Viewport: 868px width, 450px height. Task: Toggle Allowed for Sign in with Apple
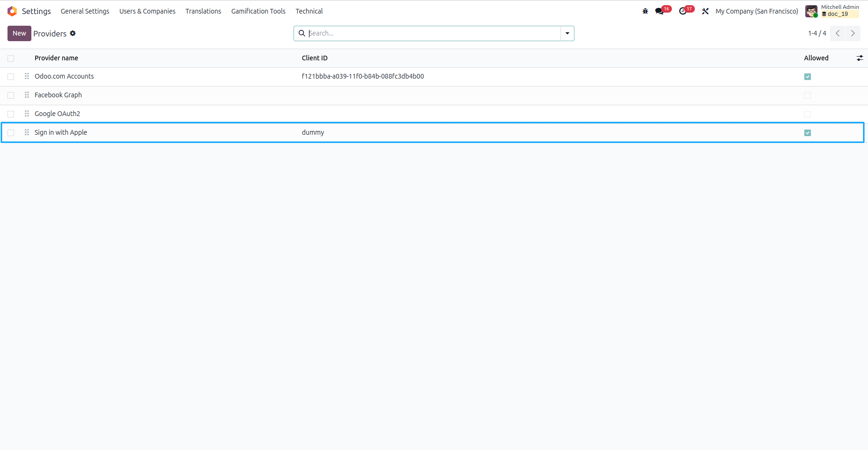pos(808,133)
